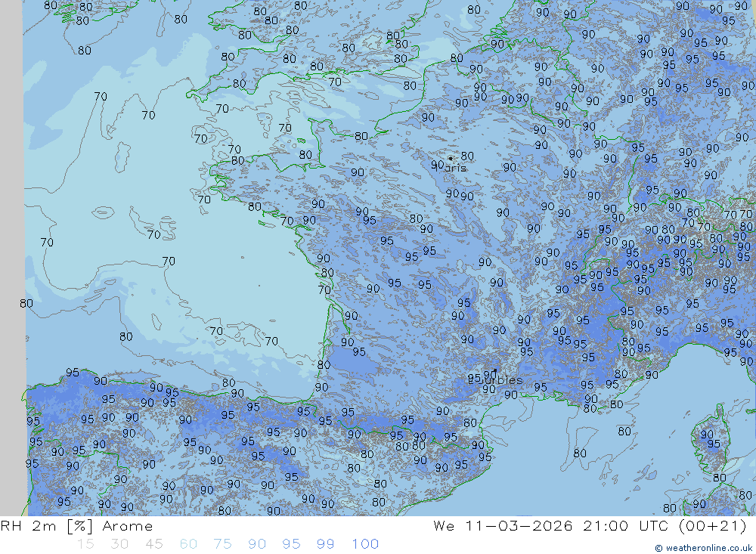Viewport: 756px width, 554px height.
Task: Select legend value 15
Action: (85, 544)
